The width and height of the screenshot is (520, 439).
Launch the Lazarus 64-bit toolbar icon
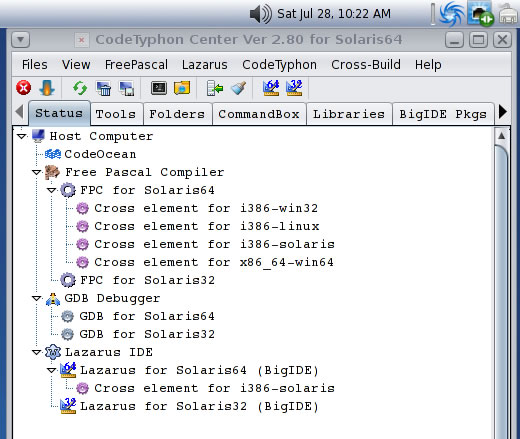pos(271,88)
